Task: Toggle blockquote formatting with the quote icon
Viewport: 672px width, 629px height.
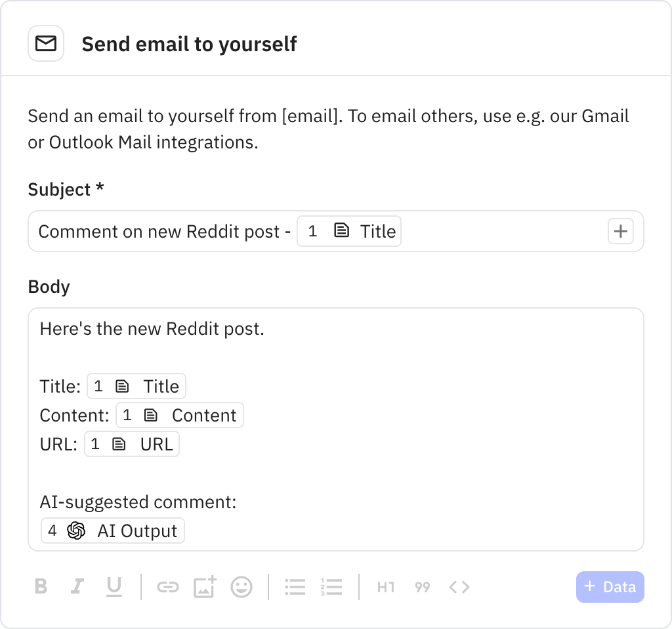Action: tap(423, 587)
